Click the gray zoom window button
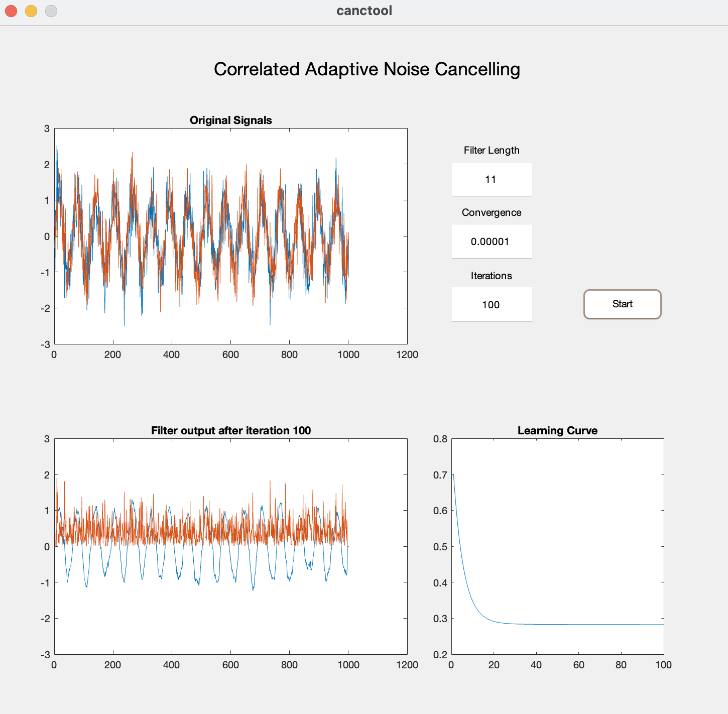The height and width of the screenshot is (714, 728). (51, 11)
